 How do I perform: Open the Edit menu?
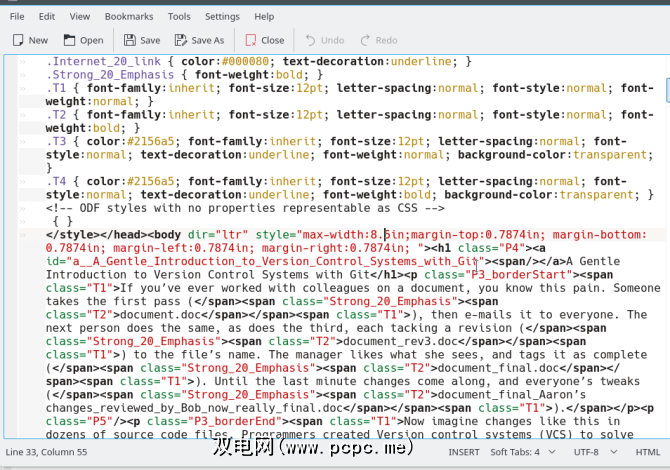[x=47, y=17]
